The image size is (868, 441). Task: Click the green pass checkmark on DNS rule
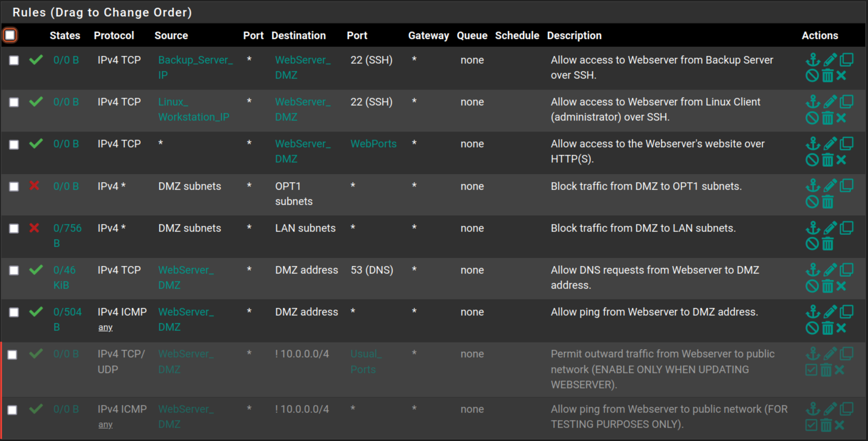click(36, 270)
